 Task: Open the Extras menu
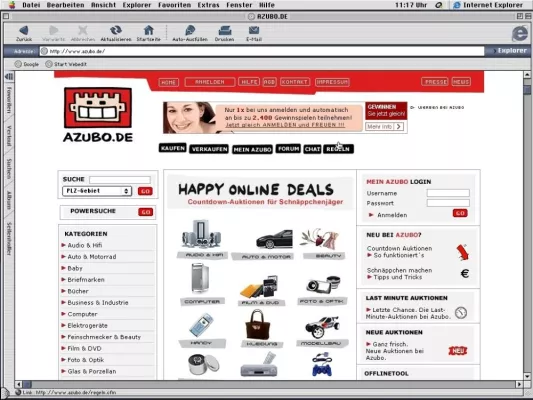pos(208,5)
